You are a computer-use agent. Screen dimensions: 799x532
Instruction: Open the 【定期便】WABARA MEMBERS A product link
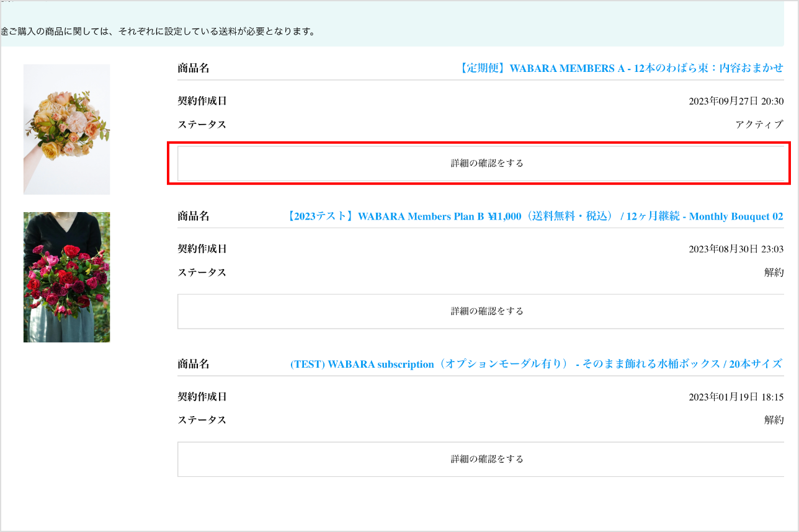[620, 68]
